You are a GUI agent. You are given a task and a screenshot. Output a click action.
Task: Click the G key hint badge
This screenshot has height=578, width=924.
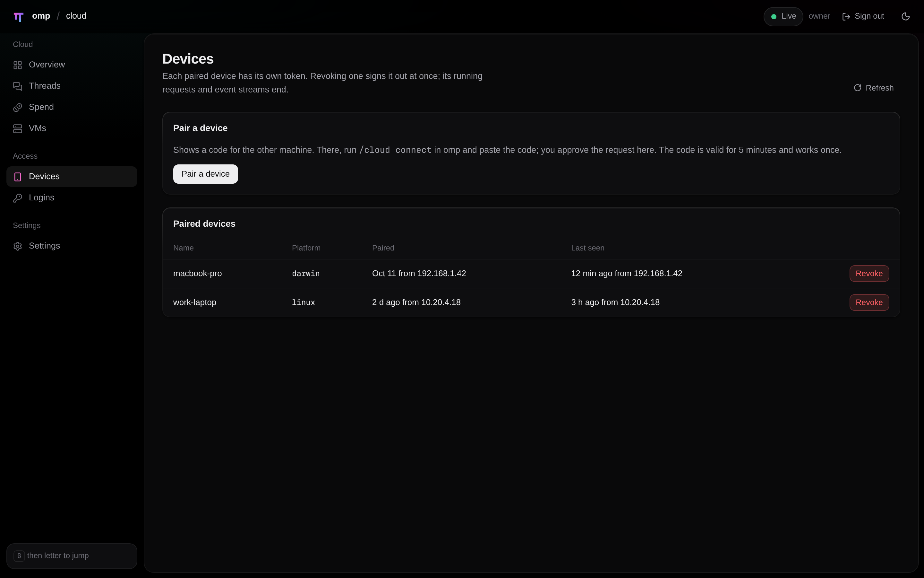click(19, 556)
